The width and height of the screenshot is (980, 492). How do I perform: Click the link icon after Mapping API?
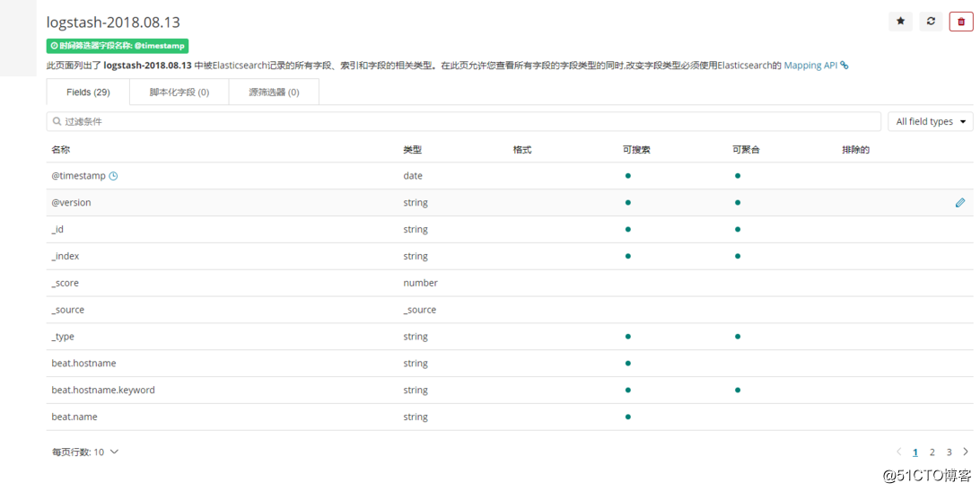tap(844, 65)
